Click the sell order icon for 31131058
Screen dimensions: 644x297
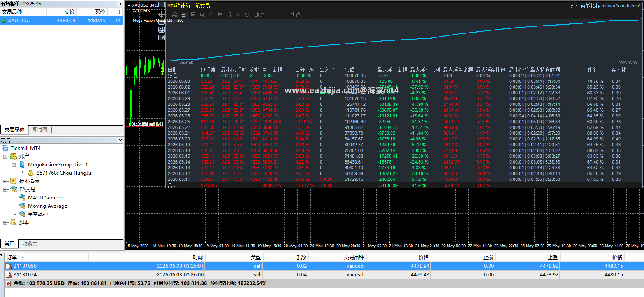coord(8,266)
